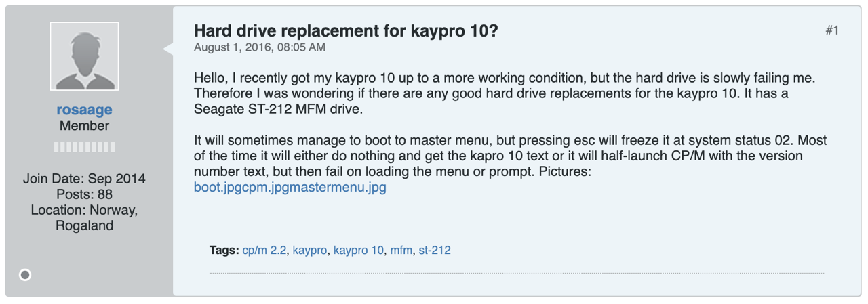The width and height of the screenshot is (868, 304).
Task: Select the mfm tag
Action: click(401, 250)
